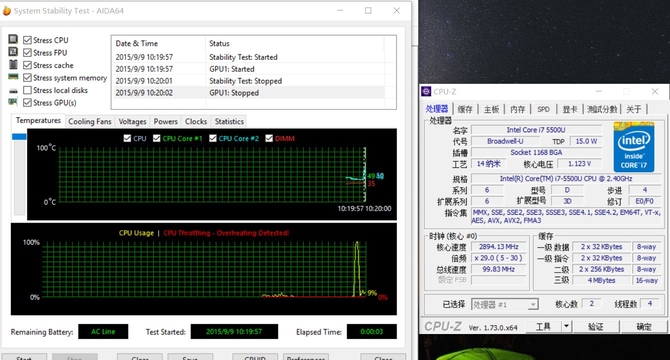The height and width of the screenshot is (360, 670).
Task: Click the Stress system memory RAM icon
Action: [x=13, y=77]
